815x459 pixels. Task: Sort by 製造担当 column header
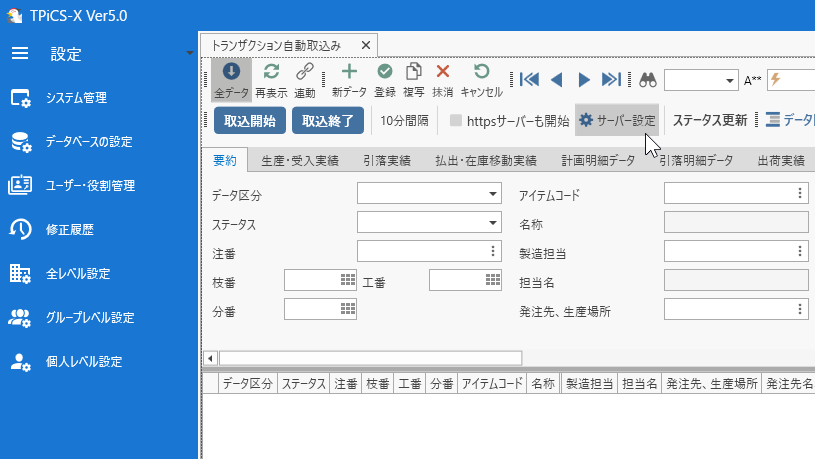[589, 384]
